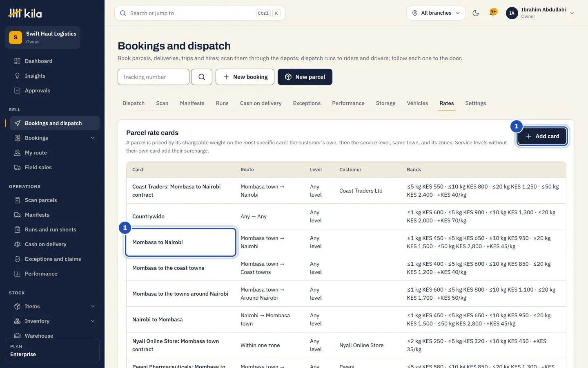This screenshot has width=588, height=368.
Task: Open Dashboard from the sidebar
Action: 55,61
